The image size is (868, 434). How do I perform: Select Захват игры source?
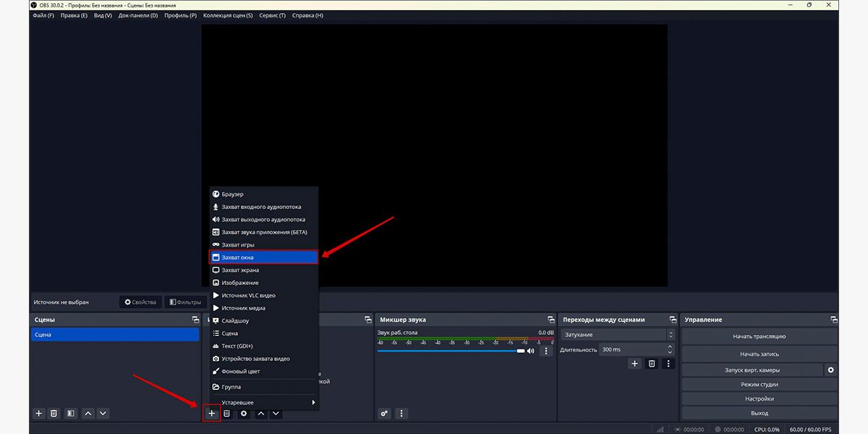tap(264, 244)
